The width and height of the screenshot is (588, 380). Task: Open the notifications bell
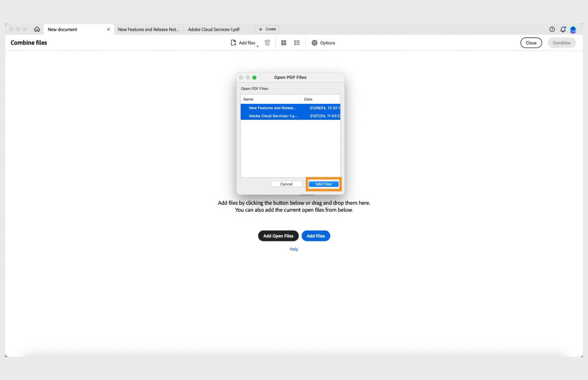563,29
